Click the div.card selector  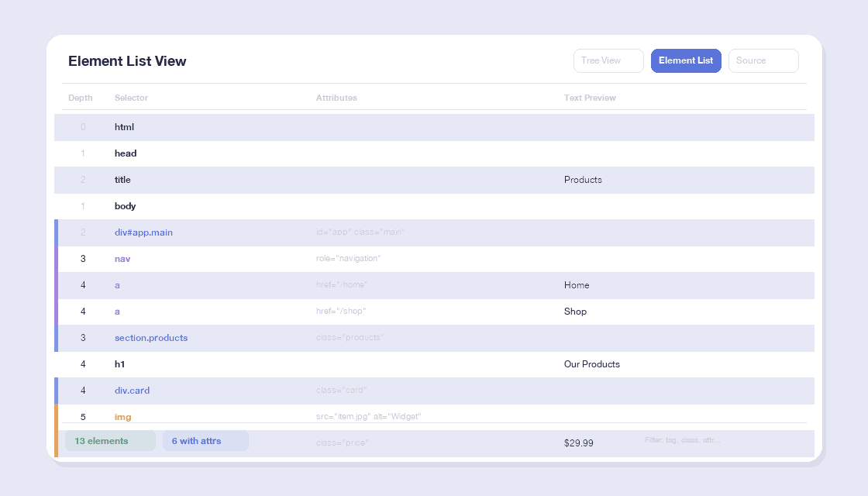132,391
